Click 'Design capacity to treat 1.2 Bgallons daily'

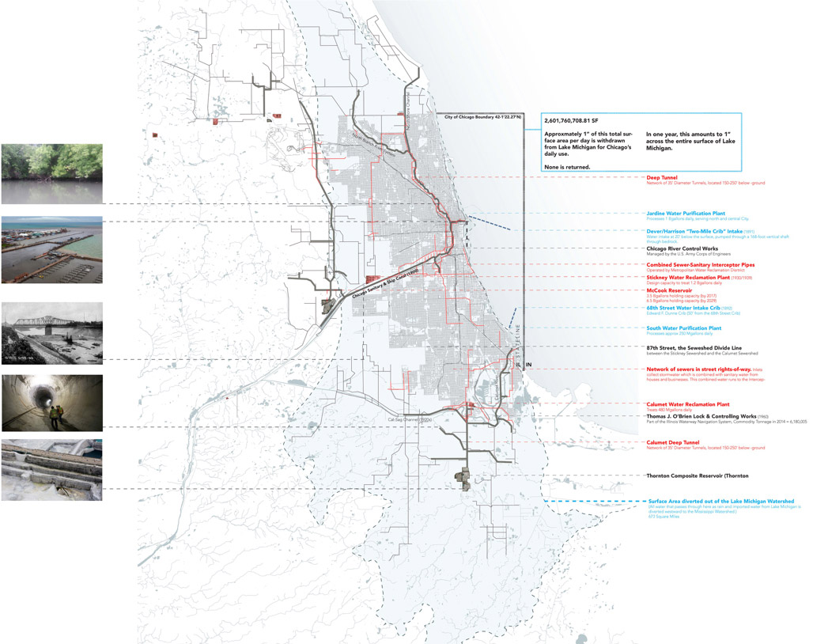tap(684, 283)
